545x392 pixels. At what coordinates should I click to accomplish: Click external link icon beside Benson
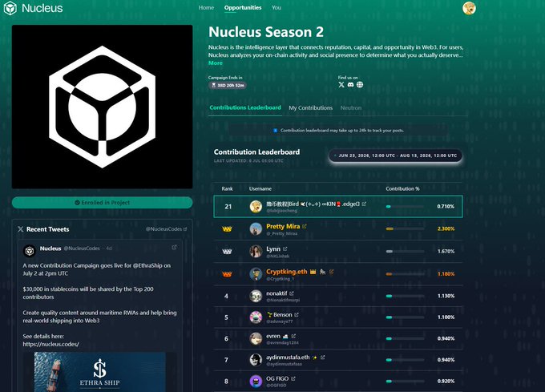click(x=297, y=314)
